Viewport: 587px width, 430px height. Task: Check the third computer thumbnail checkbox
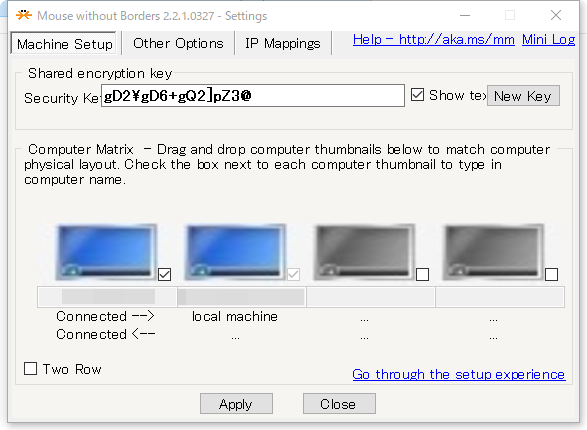[x=422, y=274]
